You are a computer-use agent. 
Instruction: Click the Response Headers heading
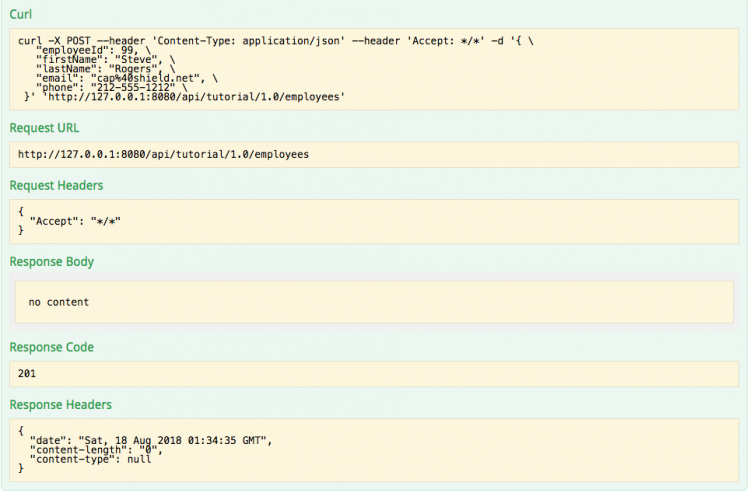click(61, 405)
